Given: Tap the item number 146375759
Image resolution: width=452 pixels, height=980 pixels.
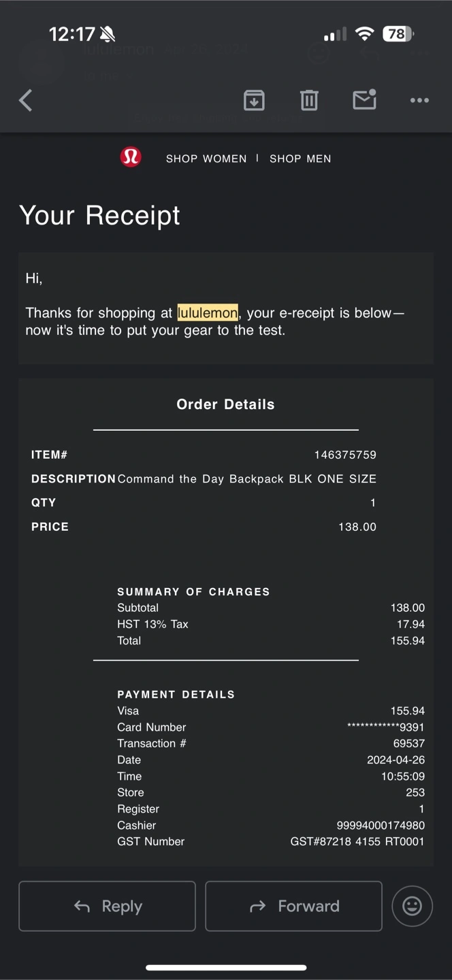Looking at the screenshot, I should [x=345, y=455].
